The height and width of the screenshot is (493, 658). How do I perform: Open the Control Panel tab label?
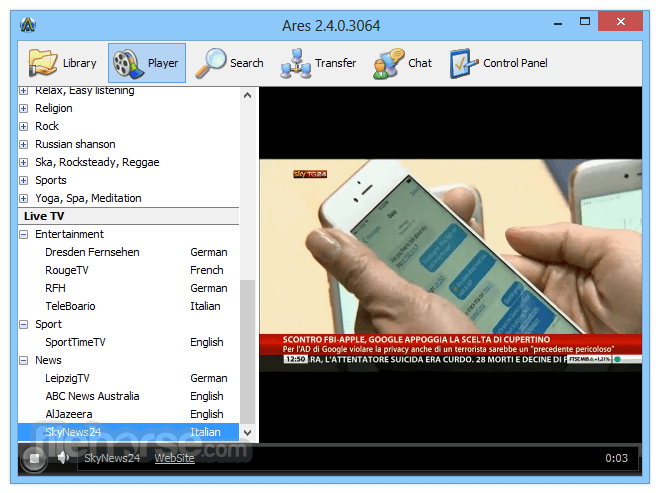click(515, 63)
